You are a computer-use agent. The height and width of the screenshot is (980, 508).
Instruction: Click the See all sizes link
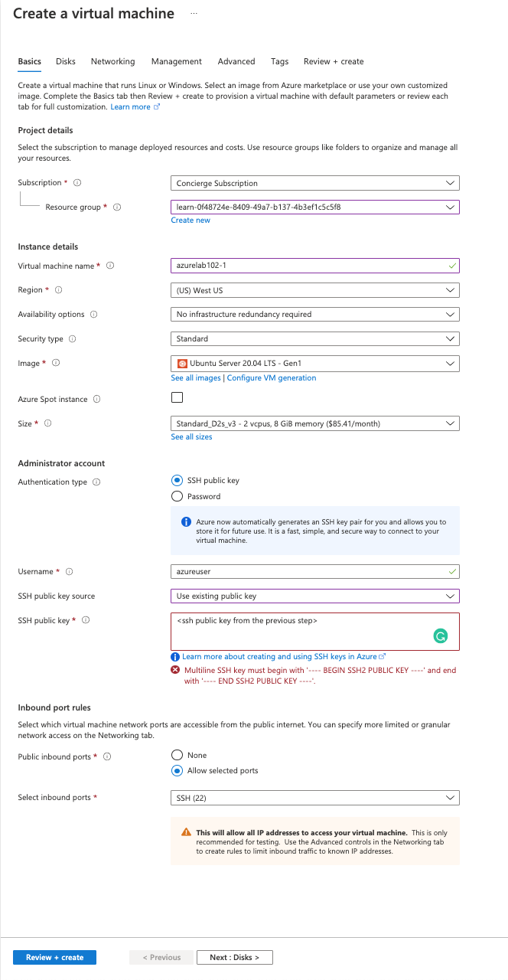point(191,437)
